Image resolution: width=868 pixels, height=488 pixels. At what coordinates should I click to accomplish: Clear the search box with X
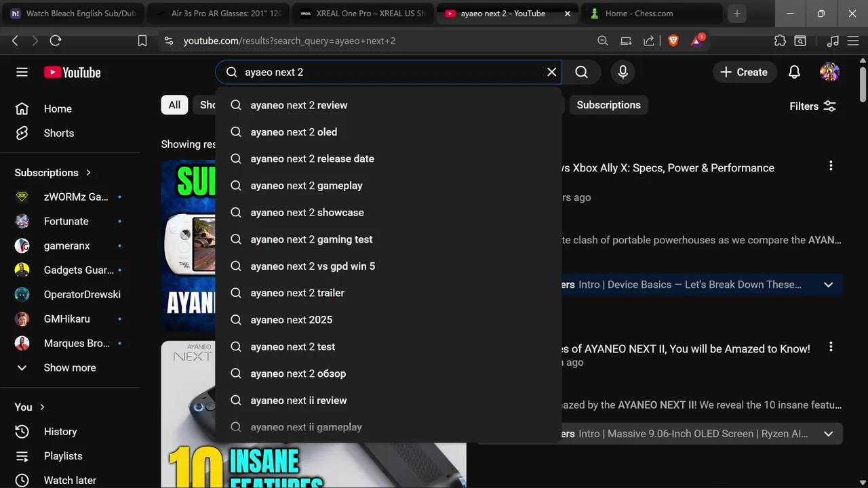coord(552,72)
